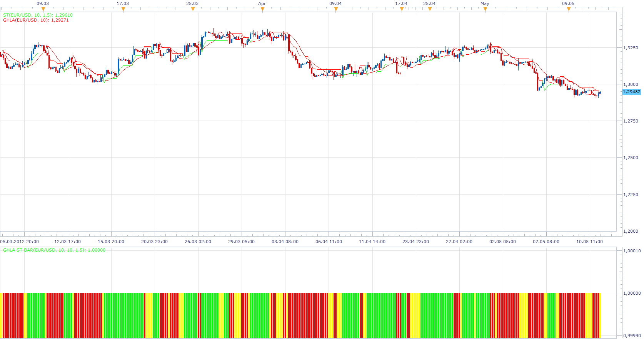
Task: Click the 1,2250 price axis label
Action: [631, 195]
